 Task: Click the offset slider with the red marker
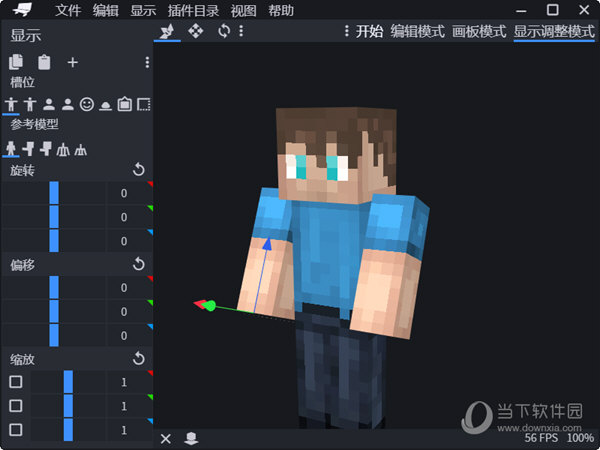pos(54,287)
